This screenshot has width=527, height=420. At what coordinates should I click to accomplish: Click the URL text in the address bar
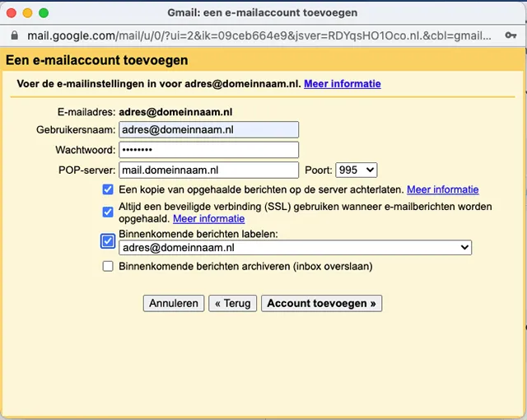point(259,35)
